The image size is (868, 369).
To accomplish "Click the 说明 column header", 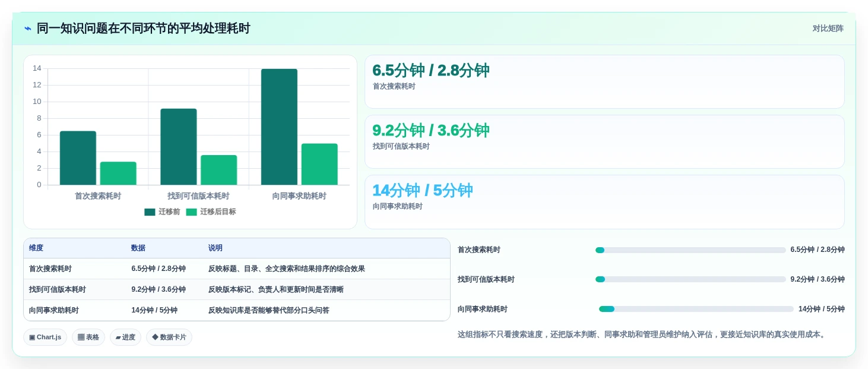I will click(216, 248).
